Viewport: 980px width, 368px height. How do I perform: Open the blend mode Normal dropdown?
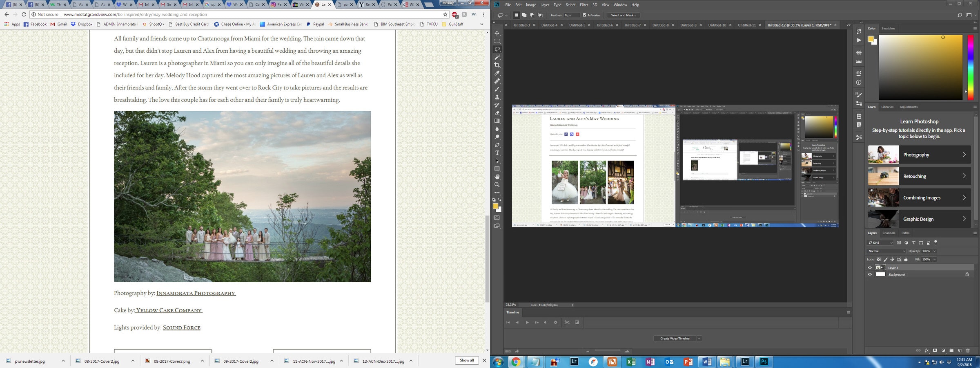(886, 251)
